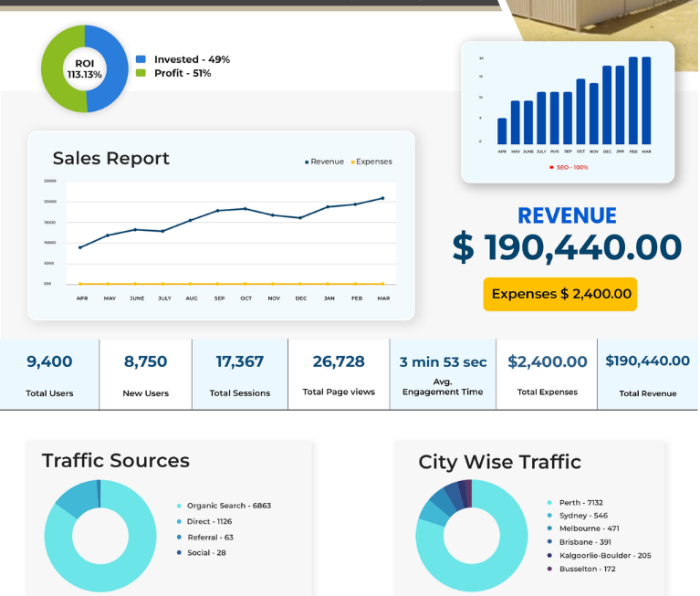Click the Revenue legend marker in Sales Report
The height and width of the screenshot is (596, 700).
point(307,162)
